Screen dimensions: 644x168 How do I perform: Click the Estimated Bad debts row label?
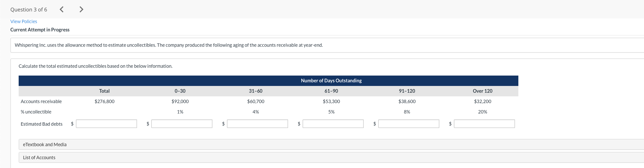point(41,124)
